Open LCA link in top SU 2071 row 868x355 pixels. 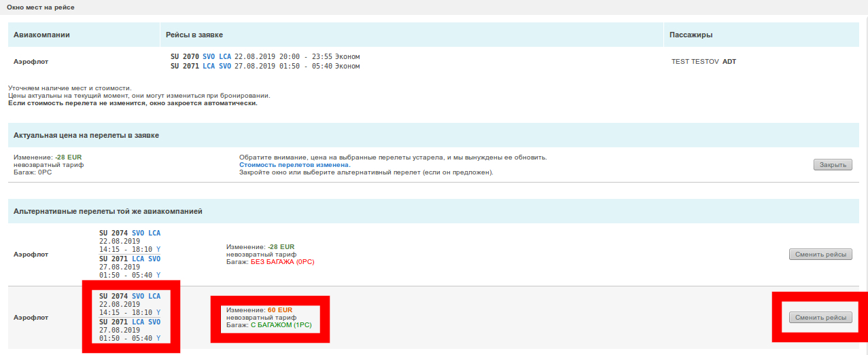[x=209, y=67]
